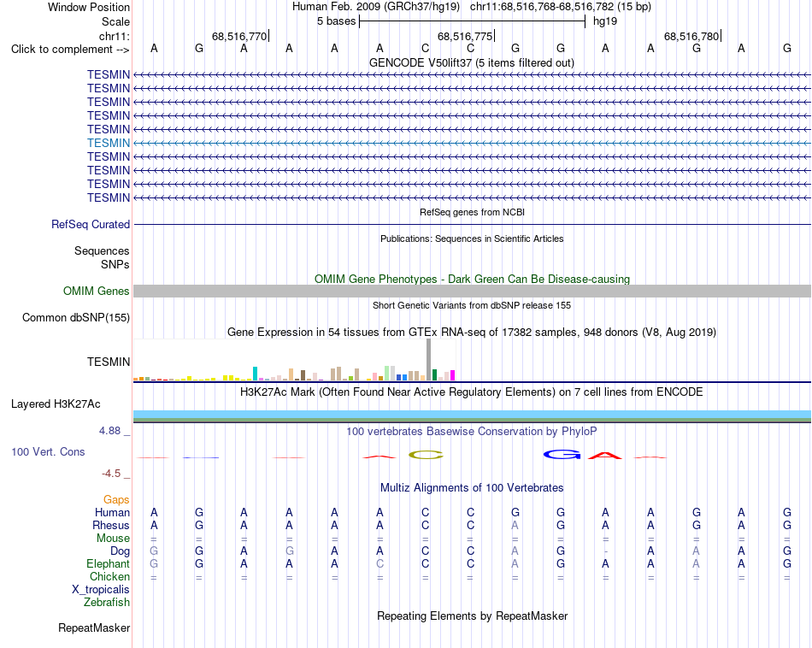Click the blue G in PhyloP conservation logo
The image size is (812, 648).
click(562, 455)
